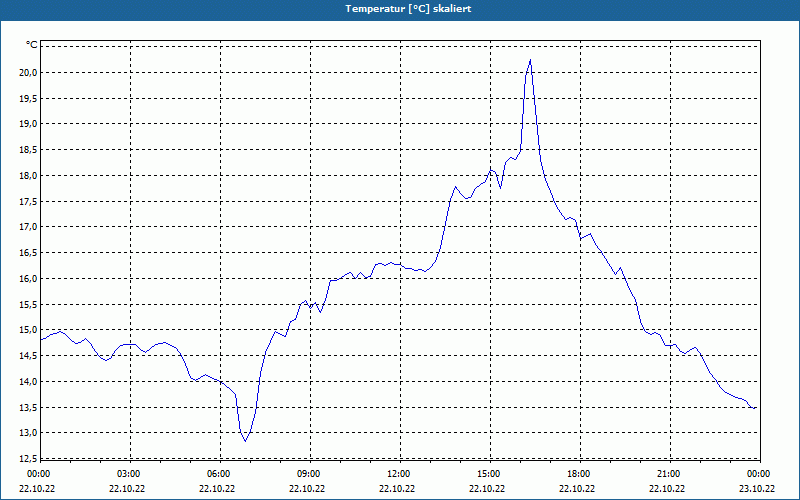Image resolution: width=800 pixels, height=500 pixels.
Task: Click the 00:00 label above 23.10.22
Action: (758, 474)
